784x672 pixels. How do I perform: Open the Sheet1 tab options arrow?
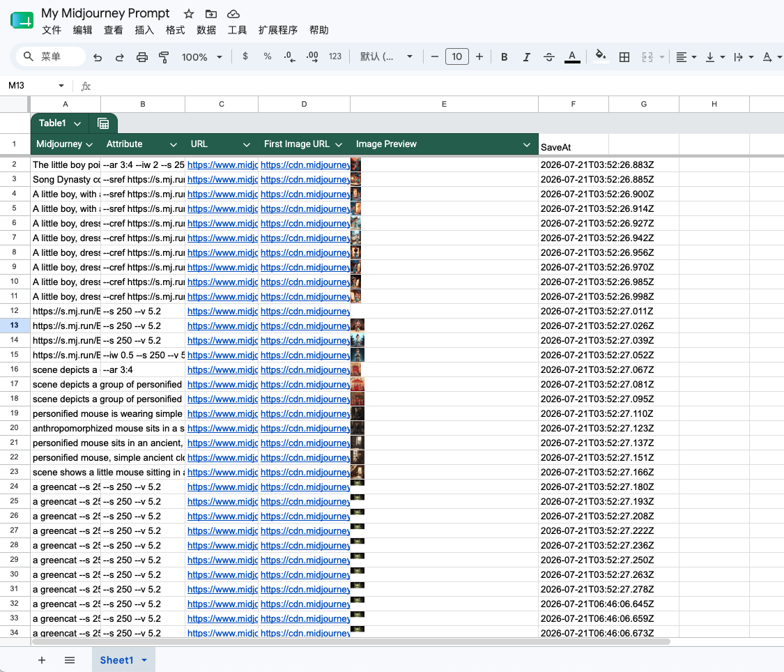pos(144,660)
